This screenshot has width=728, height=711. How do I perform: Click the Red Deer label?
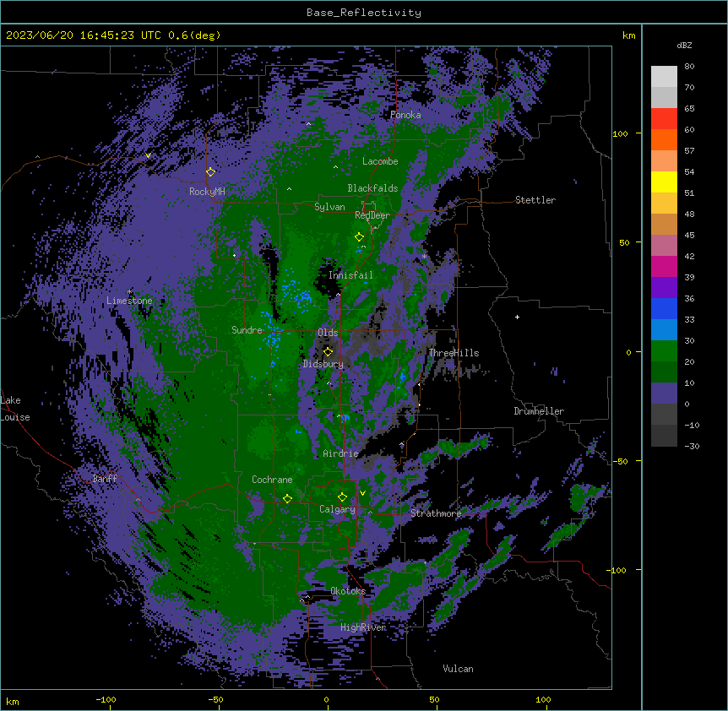click(x=372, y=215)
